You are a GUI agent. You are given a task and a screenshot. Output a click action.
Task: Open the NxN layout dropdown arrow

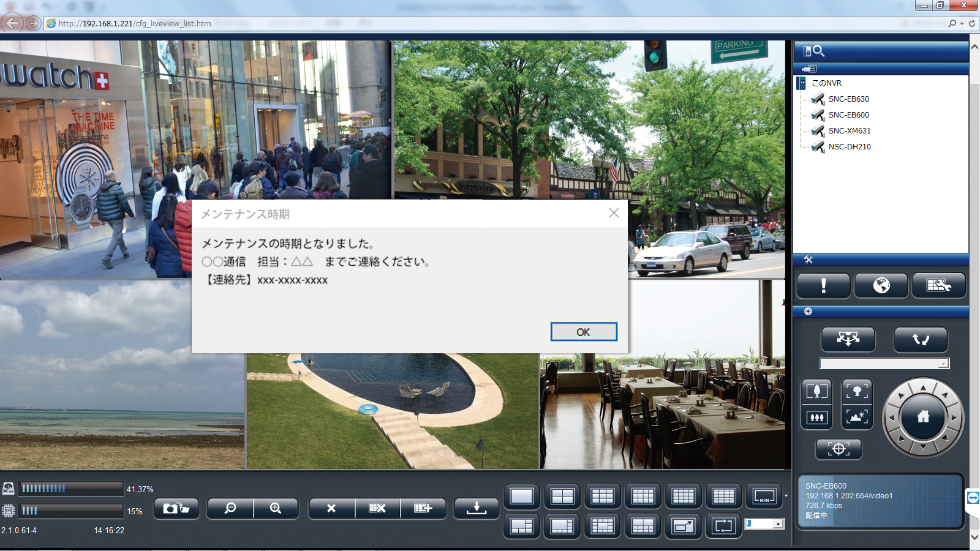786,496
